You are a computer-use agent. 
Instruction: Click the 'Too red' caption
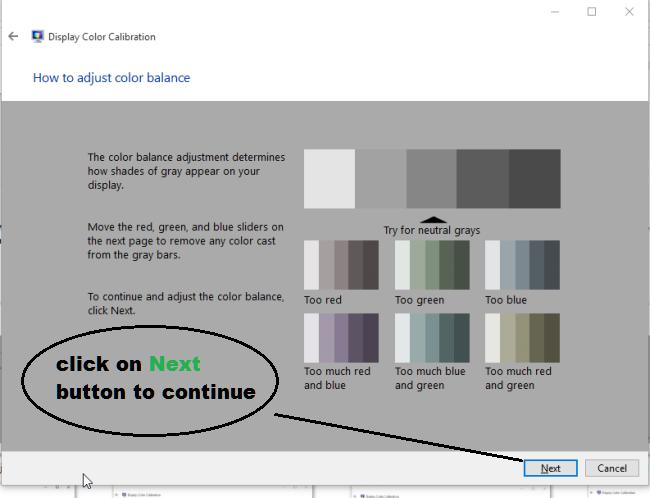[323, 300]
